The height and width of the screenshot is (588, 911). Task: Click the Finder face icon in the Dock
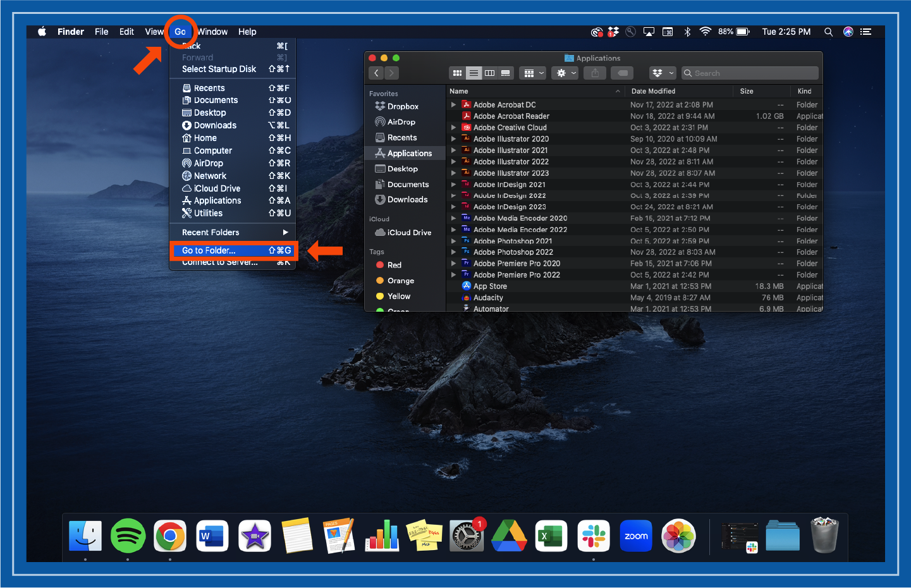click(85, 536)
